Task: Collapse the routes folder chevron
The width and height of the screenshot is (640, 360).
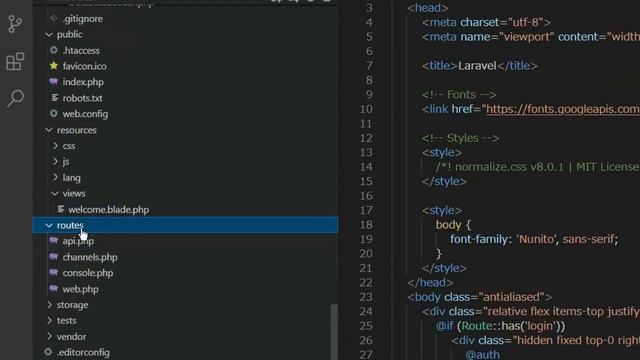Action: tap(49, 225)
